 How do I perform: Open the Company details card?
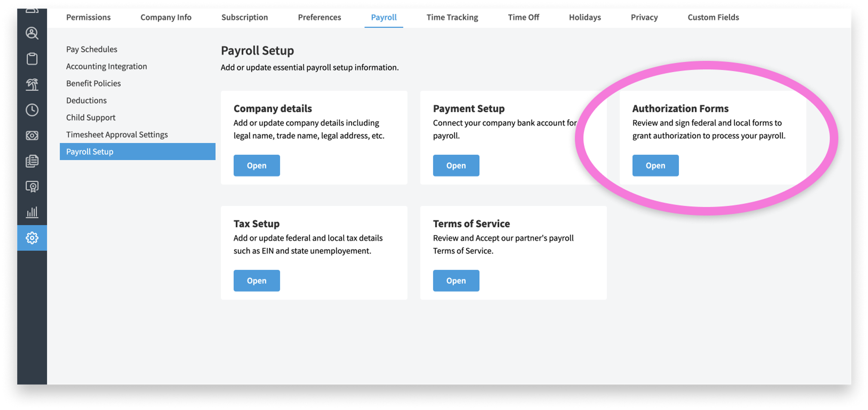tap(257, 165)
